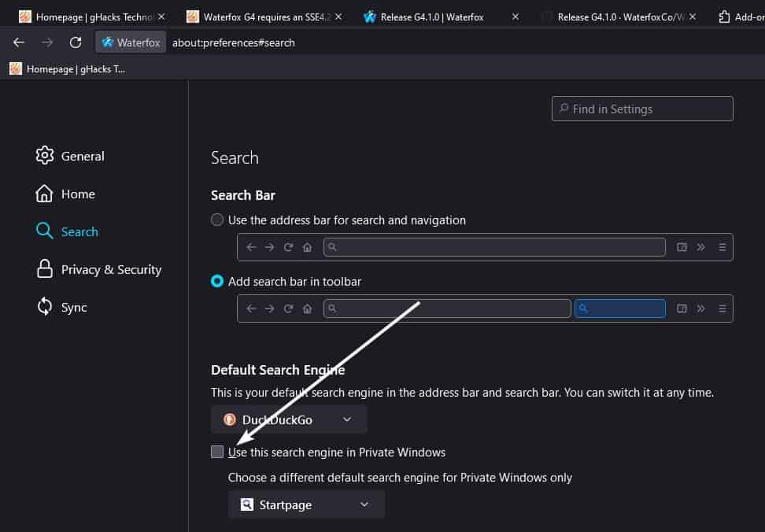Click the Add search bar in toolbar radio
This screenshot has width=765, height=532.
click(x=217, y=281)
